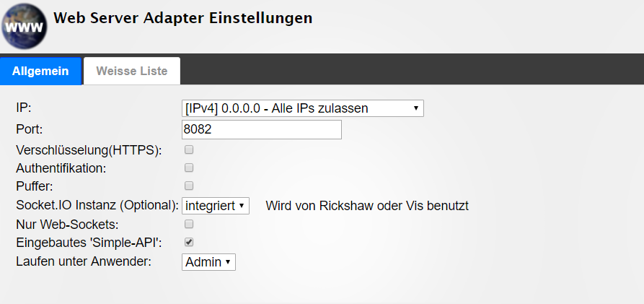Open the IP address dropdown

coord(303,108)
